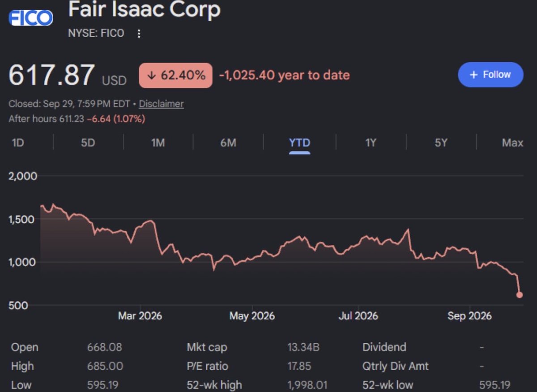Show the 1Y chart range
The width and height of the screenshot is (537, 392).
pyautogui.click(x=371, y=143)
